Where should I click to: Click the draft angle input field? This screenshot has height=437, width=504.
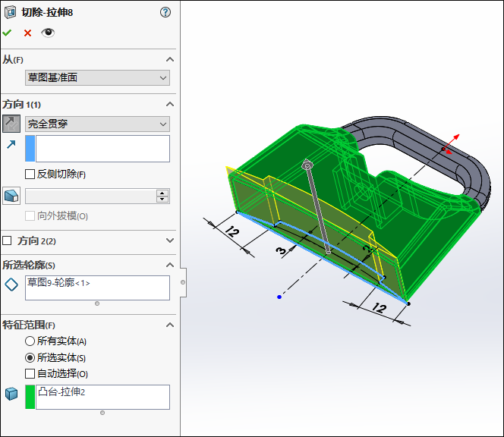91,196
